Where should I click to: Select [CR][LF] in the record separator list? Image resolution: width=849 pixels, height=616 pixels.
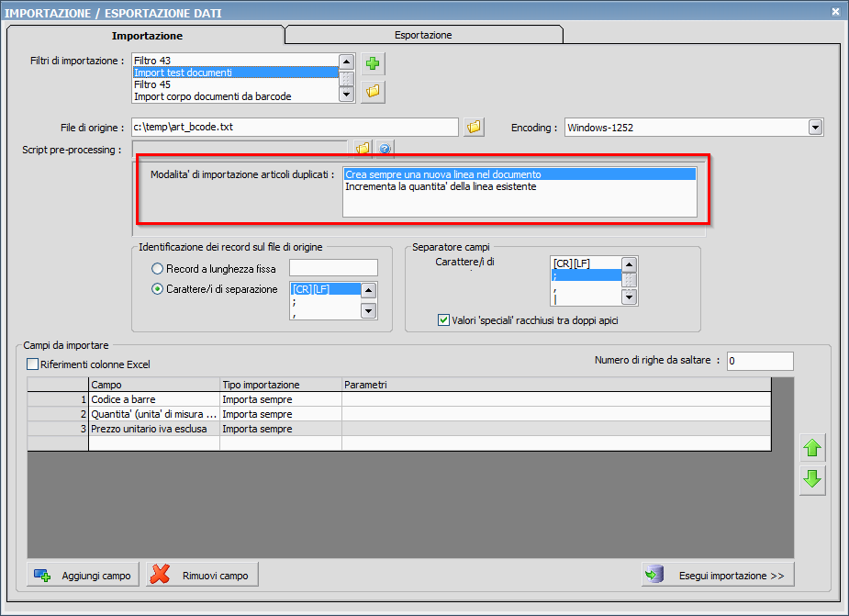point(326,289)
